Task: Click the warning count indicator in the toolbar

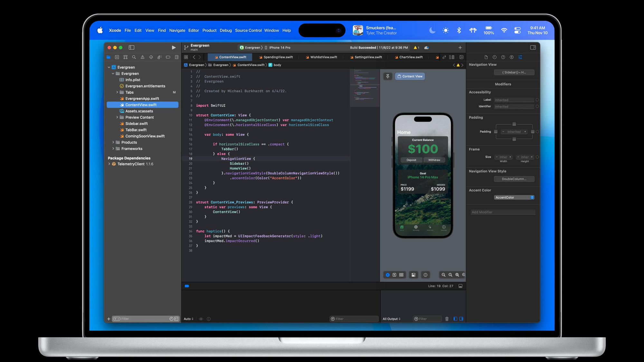Action: tap(416, 48)
